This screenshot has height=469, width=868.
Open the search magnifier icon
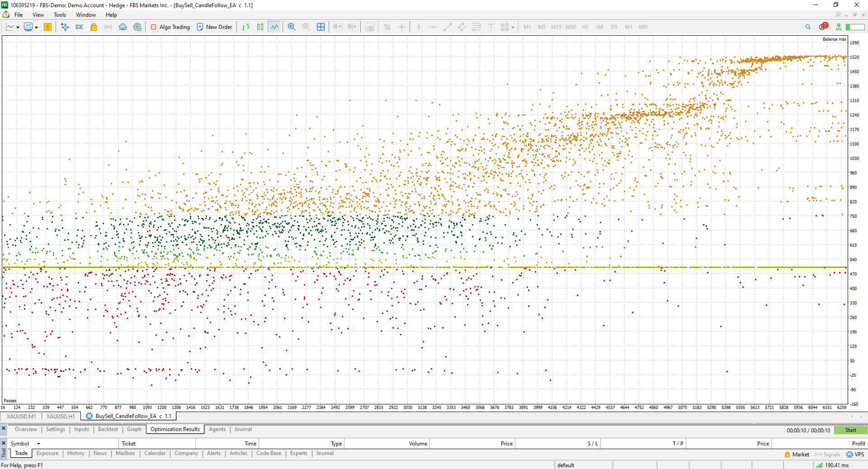click(x=808, y=27)
